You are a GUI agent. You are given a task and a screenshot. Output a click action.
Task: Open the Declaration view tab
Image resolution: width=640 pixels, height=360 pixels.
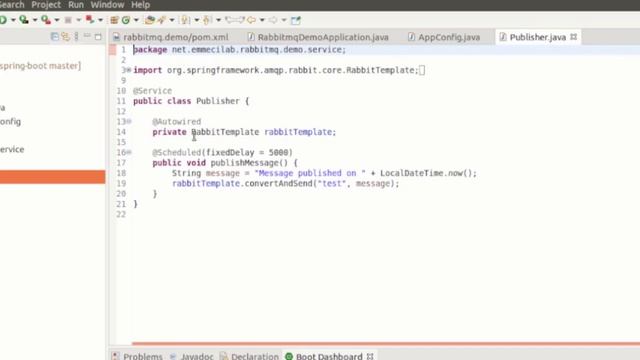pos(249,356)
